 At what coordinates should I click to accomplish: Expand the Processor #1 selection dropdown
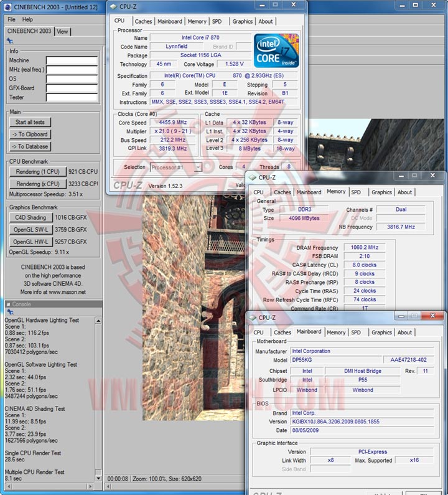[x=198, y=167]
